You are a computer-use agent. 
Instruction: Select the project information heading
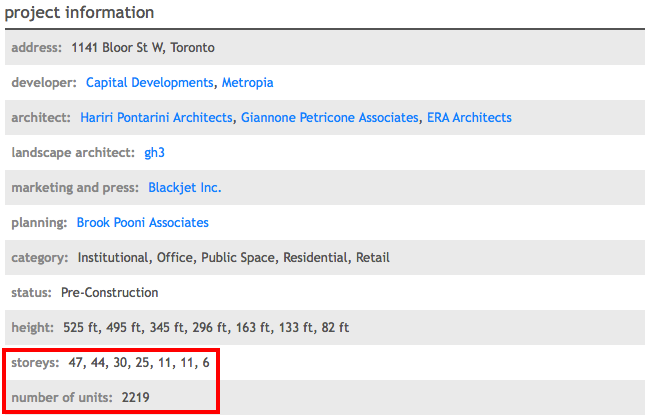tap(79, 12)
